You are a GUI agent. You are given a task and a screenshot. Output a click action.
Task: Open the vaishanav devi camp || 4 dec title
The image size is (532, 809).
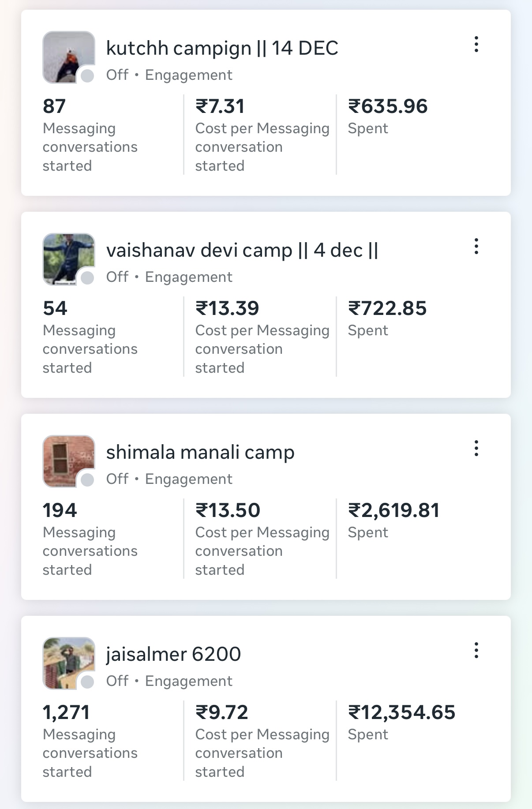[242, 250]
